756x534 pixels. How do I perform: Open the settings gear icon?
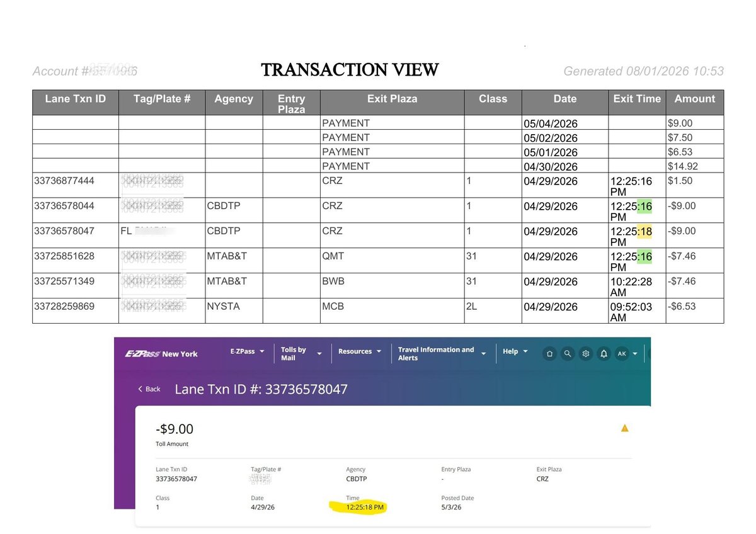point(586,354)
